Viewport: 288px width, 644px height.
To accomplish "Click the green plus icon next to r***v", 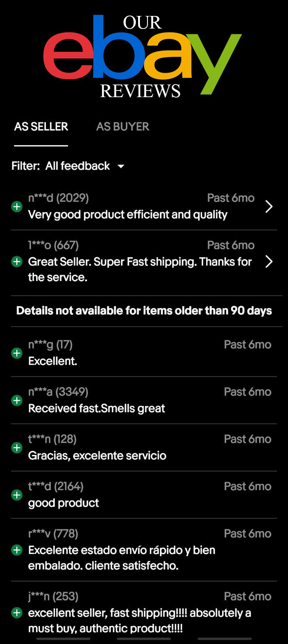I will pos(17,550).
